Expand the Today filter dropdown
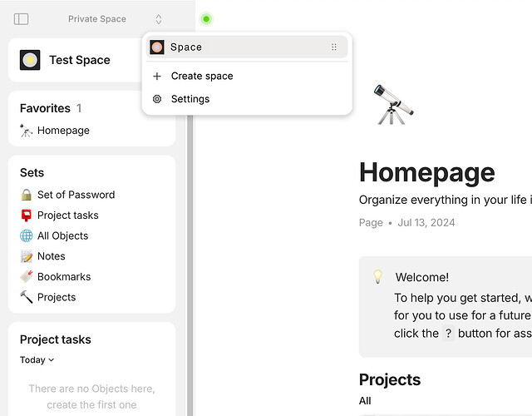Viewport: 532px width, 416px height. click(37, 360)
